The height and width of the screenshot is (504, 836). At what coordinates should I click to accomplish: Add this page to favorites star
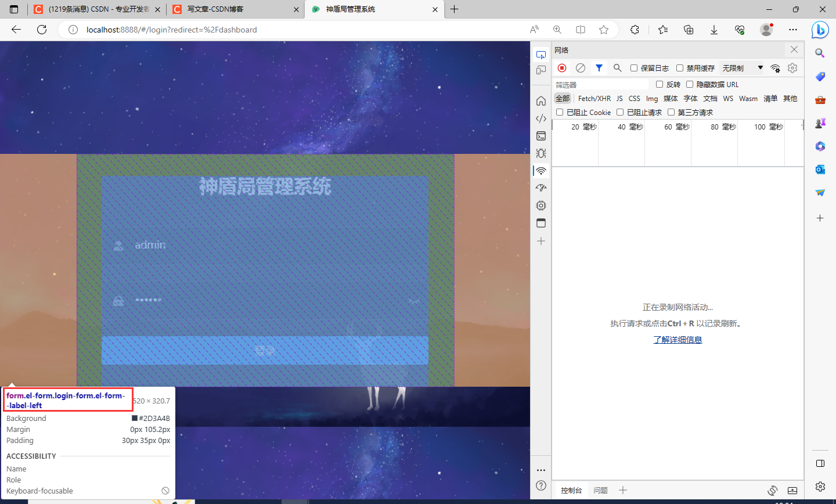(x=604, y=30)
